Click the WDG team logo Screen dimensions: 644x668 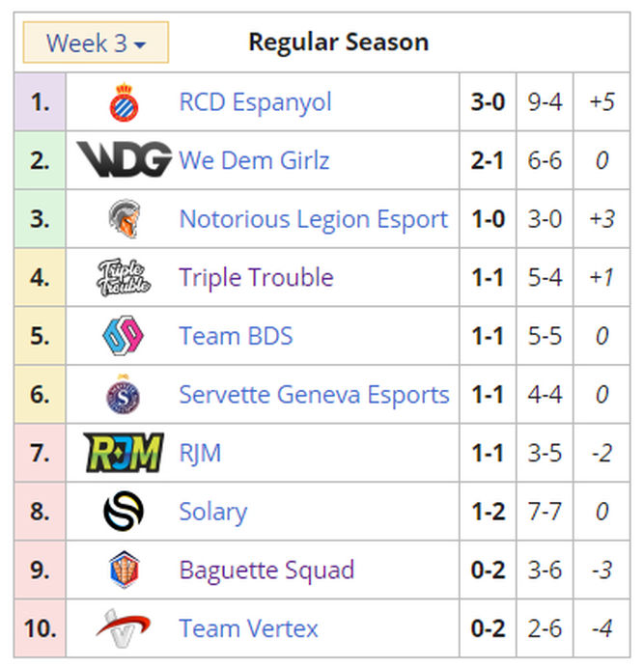click(x=124, y=159)
